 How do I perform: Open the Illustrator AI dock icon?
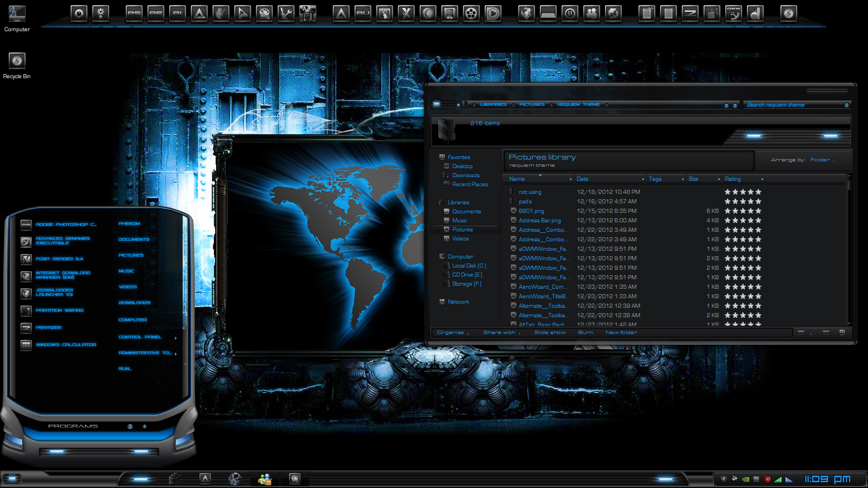click(x=177, y=14)
